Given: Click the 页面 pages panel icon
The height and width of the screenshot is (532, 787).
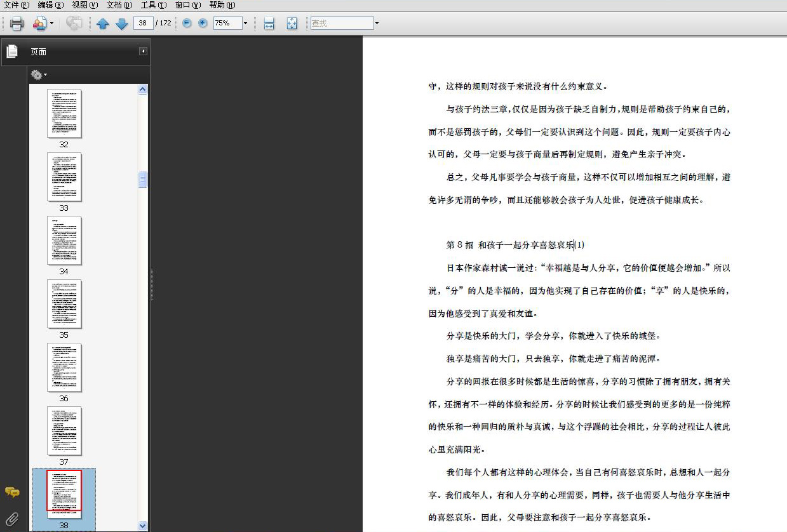Looking at the screenshot, I should click(x=12, y=51).
